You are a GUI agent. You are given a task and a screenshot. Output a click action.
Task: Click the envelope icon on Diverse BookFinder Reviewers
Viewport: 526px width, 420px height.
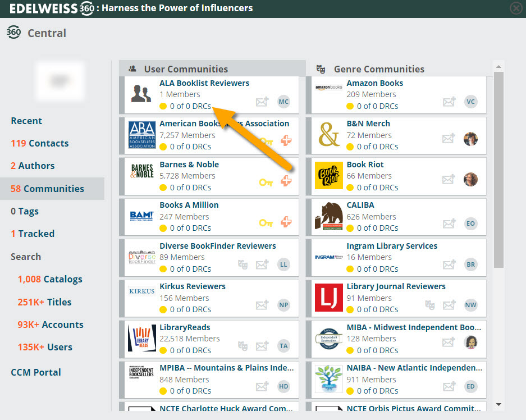click(262, 264)
